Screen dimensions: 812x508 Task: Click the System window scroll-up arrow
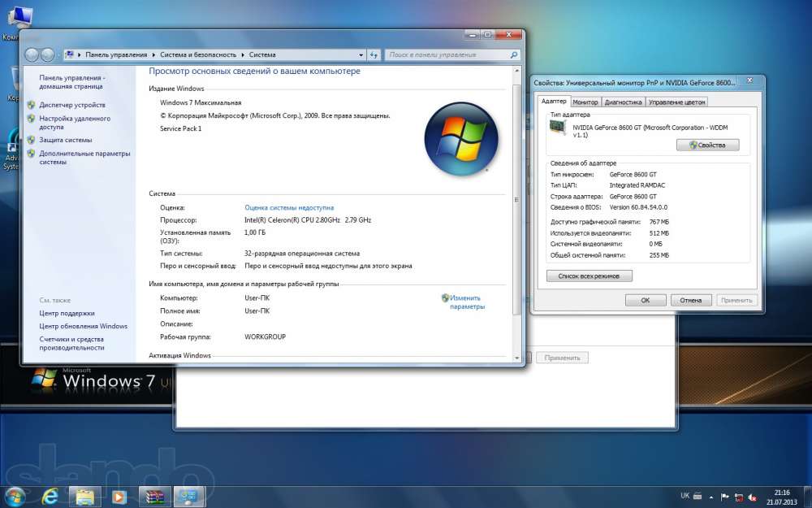[516, 70]
